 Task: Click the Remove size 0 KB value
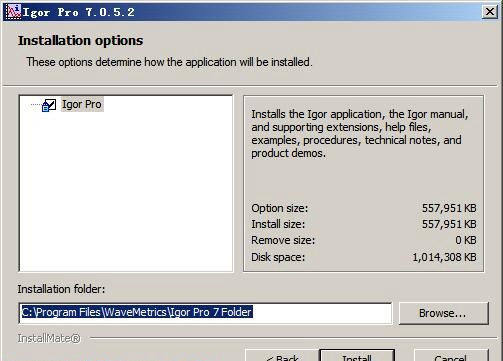point(466,240)
